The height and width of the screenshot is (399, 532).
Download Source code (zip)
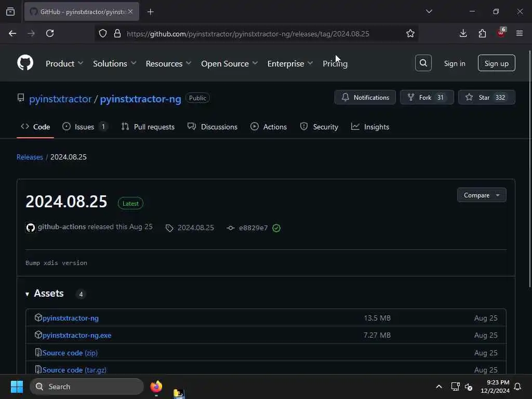(x=70, y=353)
